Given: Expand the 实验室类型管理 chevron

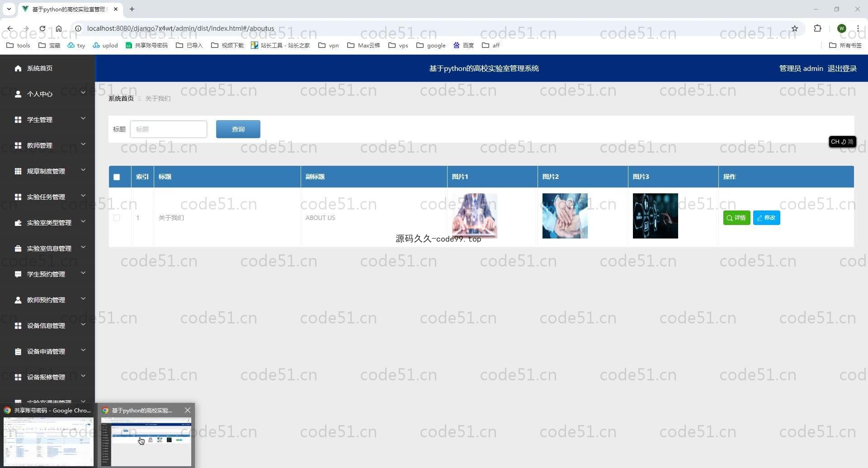Looking at the screenshot, I should click(x=83, y=222).
